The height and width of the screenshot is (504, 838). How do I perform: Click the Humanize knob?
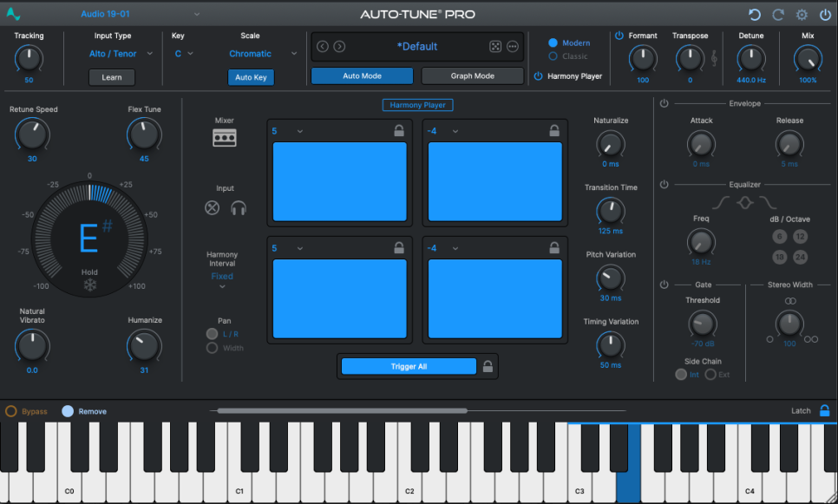(144, 346)
